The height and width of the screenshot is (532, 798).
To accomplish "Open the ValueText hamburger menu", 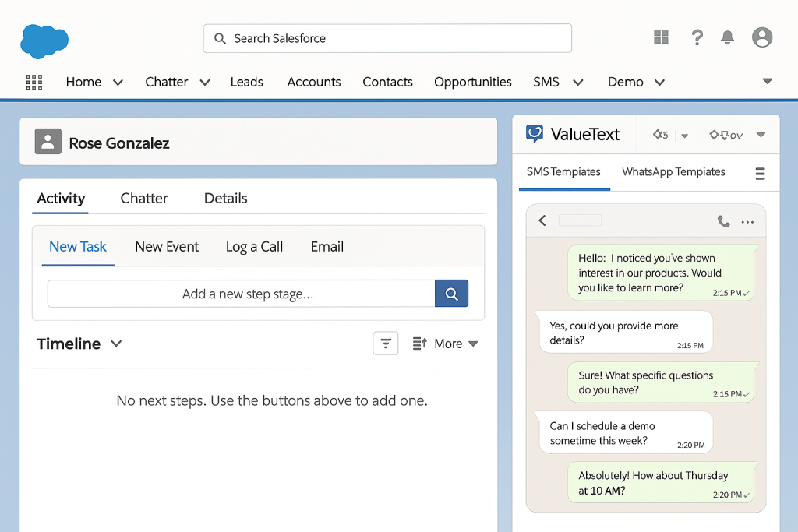I will point(760,174).
